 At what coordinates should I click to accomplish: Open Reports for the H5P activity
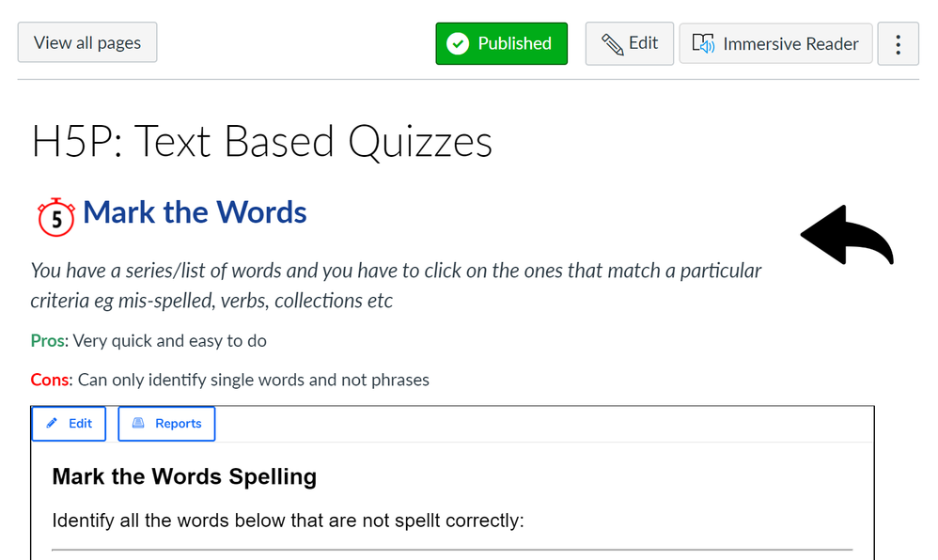point(166,424)
